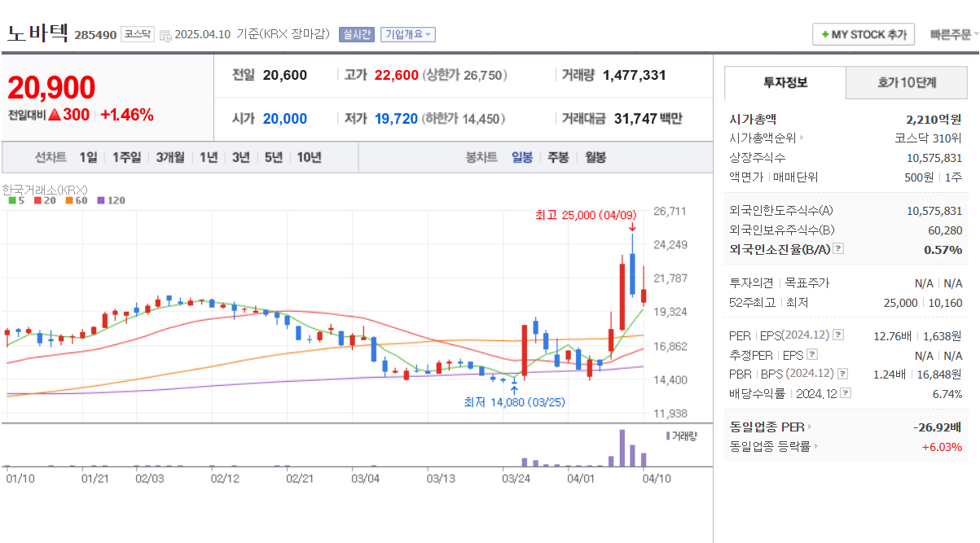The width and height of the screenshot is (980, 543).
Task: Click the 상장주식수 value 10,575,831
Action: (934, 158)
